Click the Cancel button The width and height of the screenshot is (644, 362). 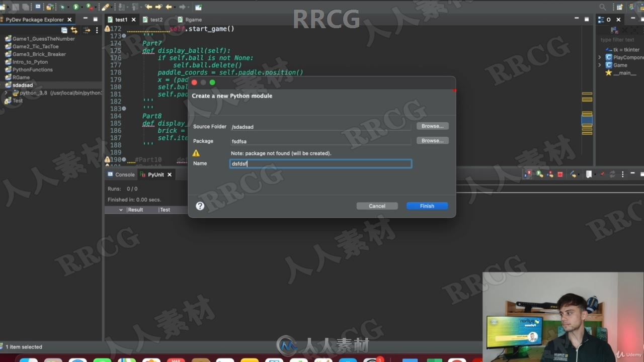377,206
